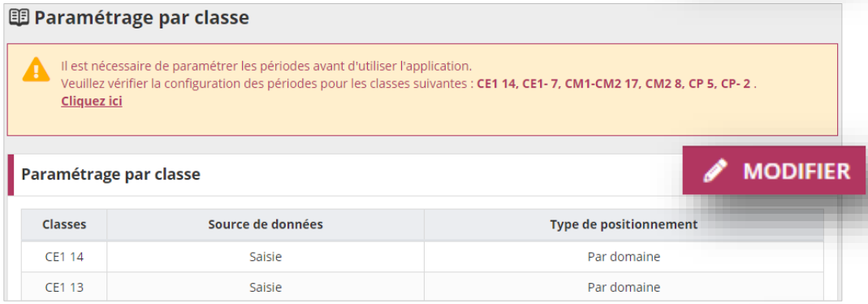868x304 pixels.
Task: Click the 'Paramétrage par classe' section heading
Action: (x=110, y=175)
